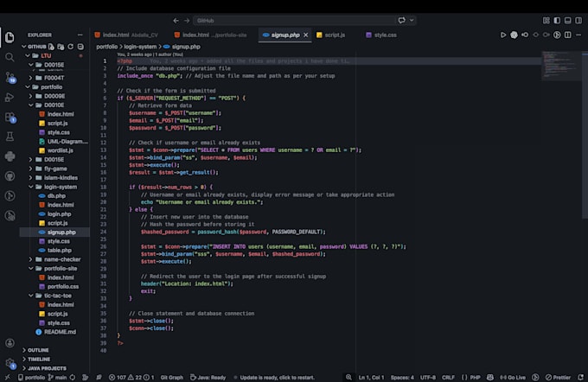Viewport: 588px width, 382px height.
Task: Click the errors and warnings count
Action: pos(131,378)
